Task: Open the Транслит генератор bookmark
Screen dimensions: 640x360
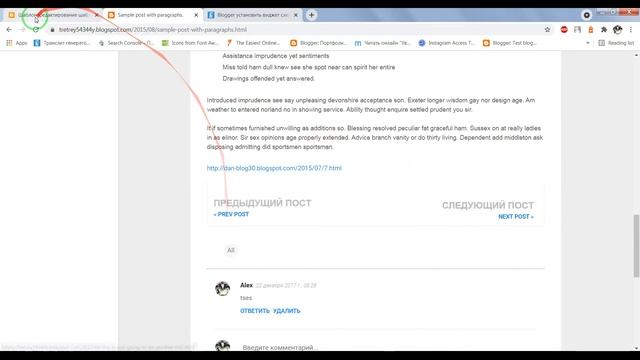Action: (62, 43)
